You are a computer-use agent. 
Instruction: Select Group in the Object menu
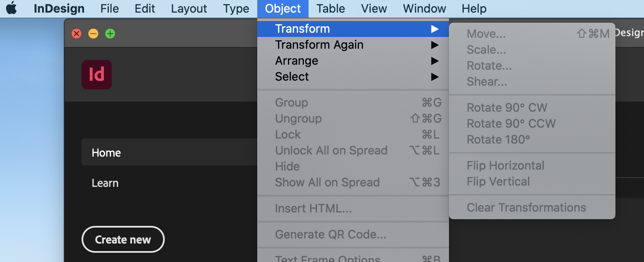(x=291, y=102)
